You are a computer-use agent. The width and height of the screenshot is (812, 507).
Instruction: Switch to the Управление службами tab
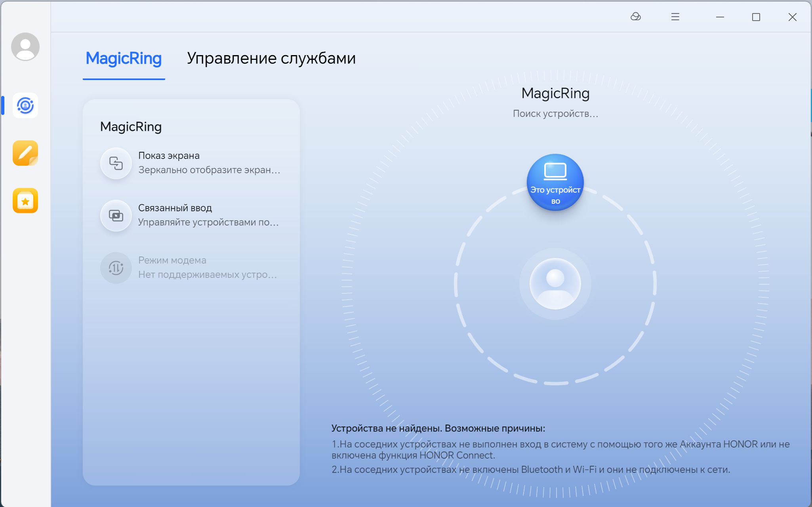tap(271, 58)
